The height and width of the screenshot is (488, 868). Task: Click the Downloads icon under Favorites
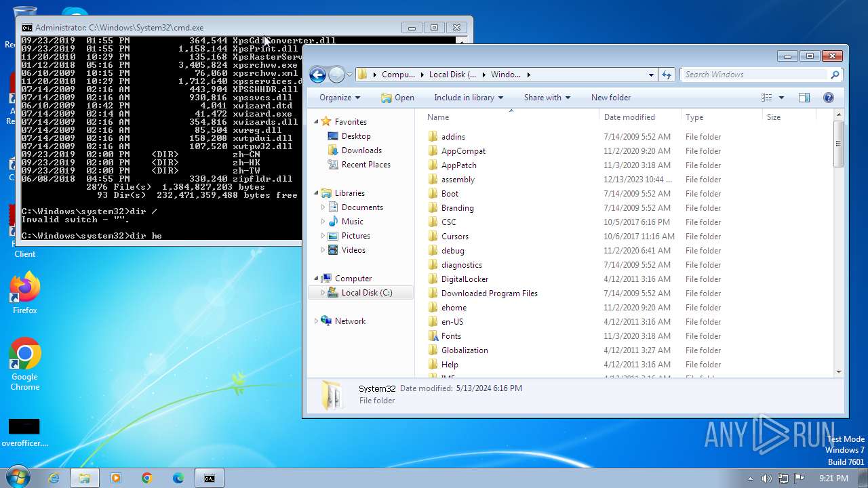(x=333, y=150)
